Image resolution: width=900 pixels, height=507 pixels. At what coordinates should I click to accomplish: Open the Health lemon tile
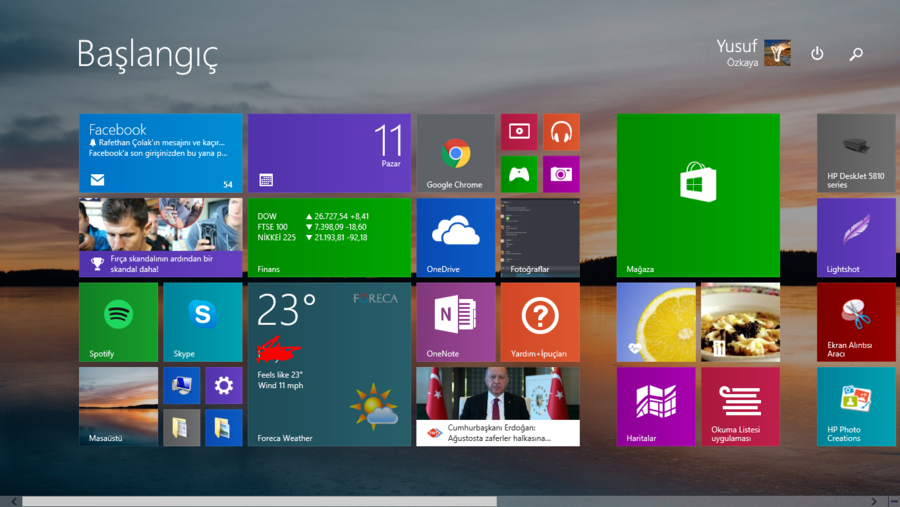tap(656, 322)
